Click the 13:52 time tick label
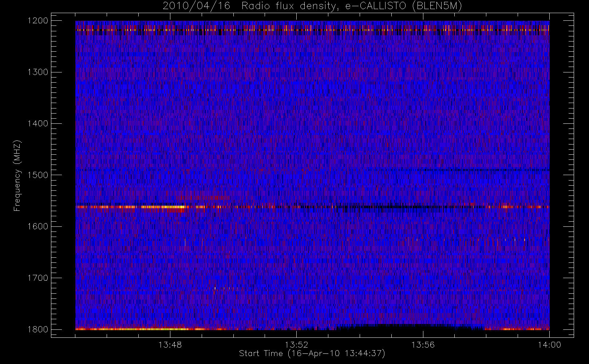The image size is (589, 364). coord(296,345)
